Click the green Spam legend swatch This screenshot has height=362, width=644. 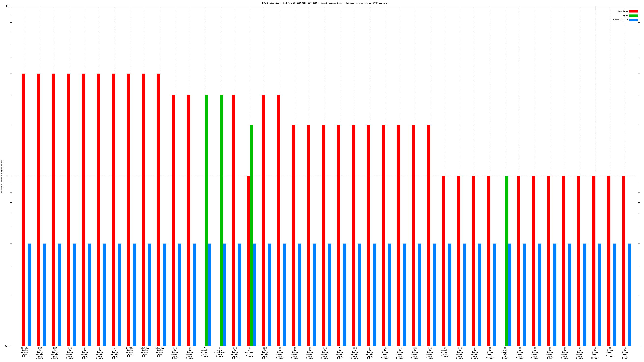click(633, 15)
